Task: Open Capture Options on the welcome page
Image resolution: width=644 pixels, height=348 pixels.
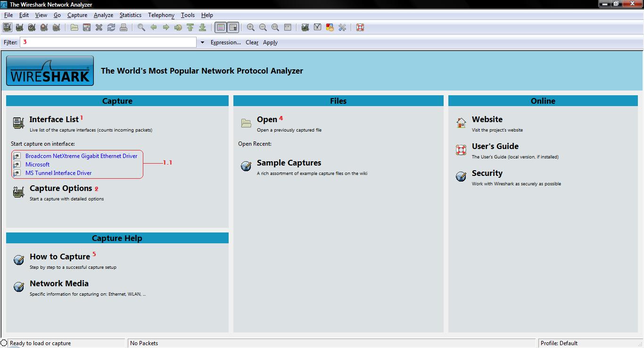Action: [61, 189]
